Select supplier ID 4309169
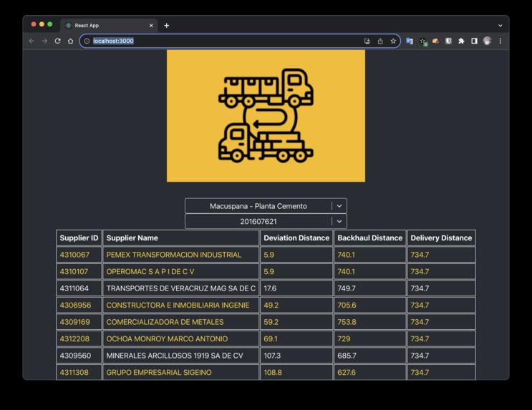Image resolution: width=532 pixels, height=410 pixels. [75, 322]
